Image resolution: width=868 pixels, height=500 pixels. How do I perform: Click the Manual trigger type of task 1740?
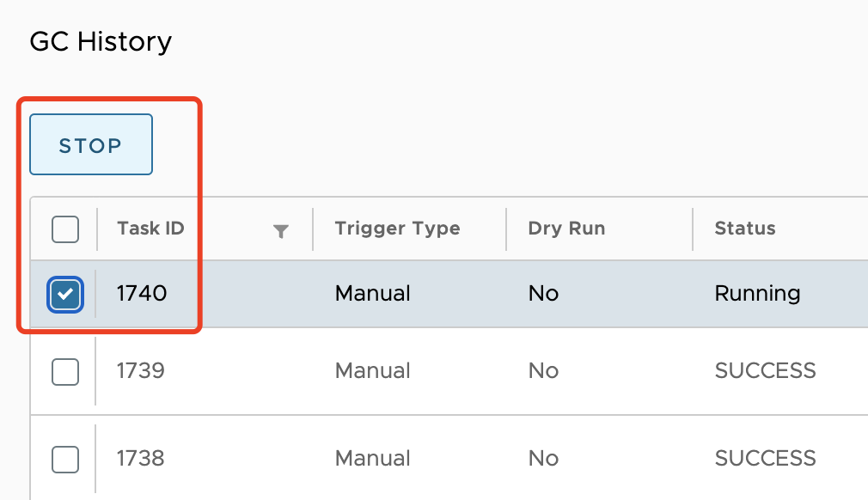pos(372,294)
